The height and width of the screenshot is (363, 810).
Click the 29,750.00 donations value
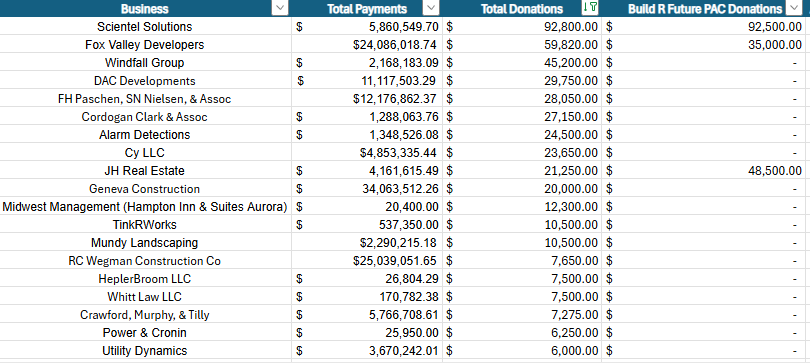click(x=571, y=81)
